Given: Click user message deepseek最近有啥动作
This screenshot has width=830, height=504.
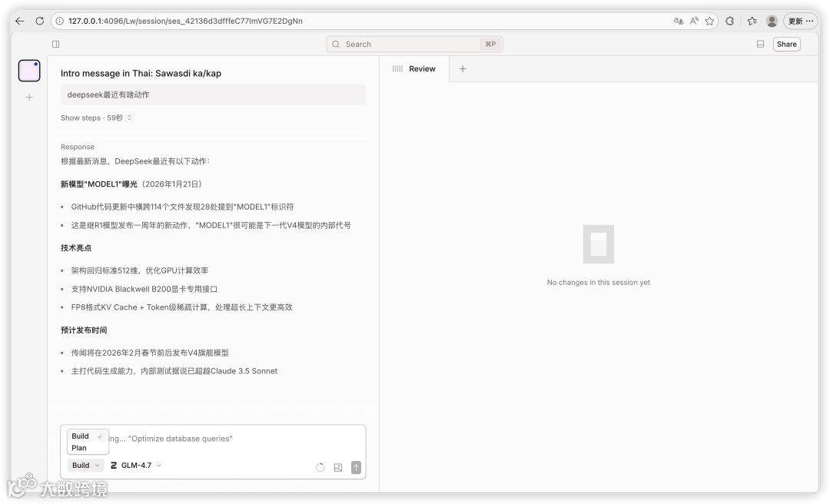Looking at the screenshot, I should (213, 94).
